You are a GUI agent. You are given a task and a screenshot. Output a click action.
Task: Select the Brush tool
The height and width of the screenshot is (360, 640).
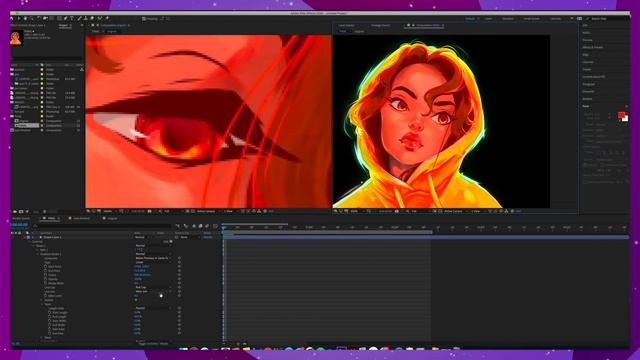[x=79, y=18]
